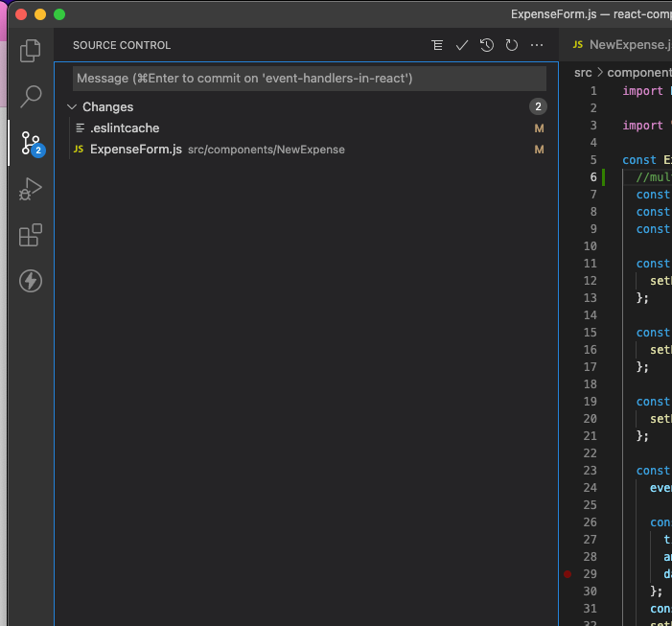
Task: Open the lightning bolt extension view
Action: click(x=31, y=281)
